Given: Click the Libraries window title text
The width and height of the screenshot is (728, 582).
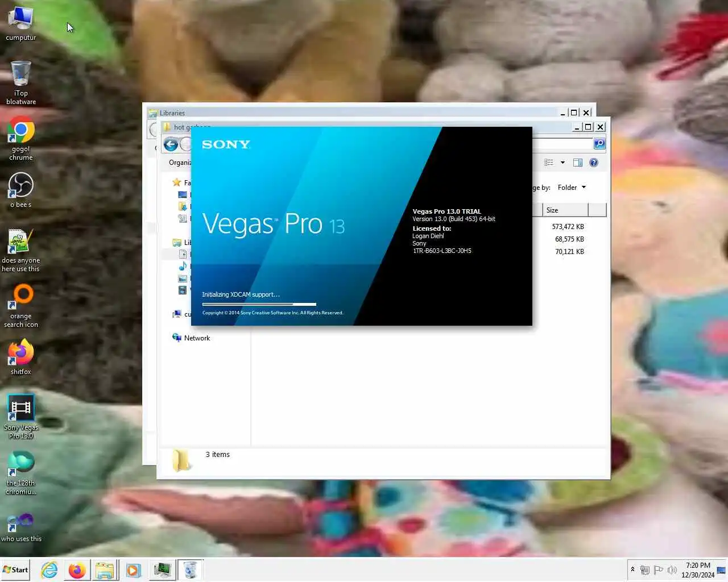Looking at the screenshot, I should tap(172, 113).
